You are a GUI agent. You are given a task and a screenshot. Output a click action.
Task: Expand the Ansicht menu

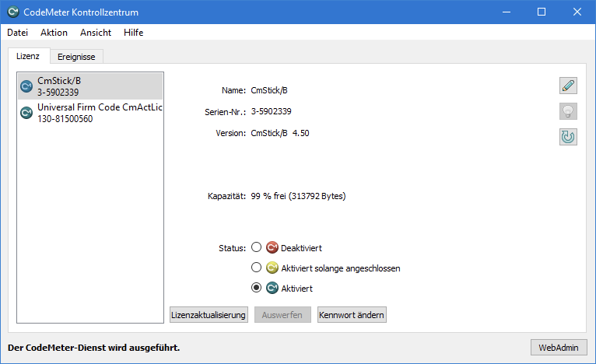(x=96, y=33)
